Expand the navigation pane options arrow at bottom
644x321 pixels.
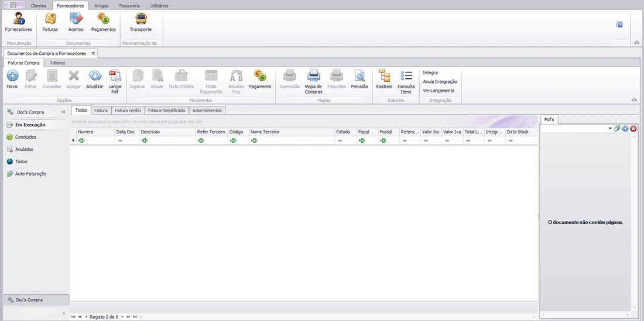[x=64, y=313]
